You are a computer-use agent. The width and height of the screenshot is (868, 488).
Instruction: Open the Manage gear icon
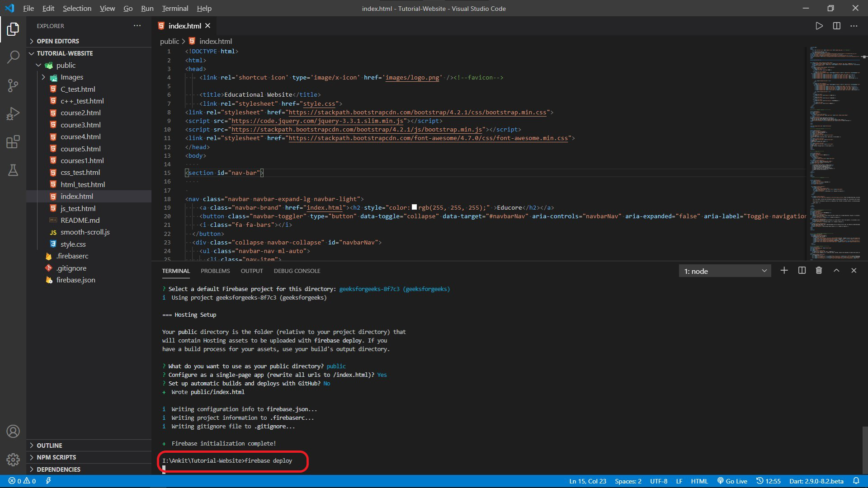coord(13,460)
